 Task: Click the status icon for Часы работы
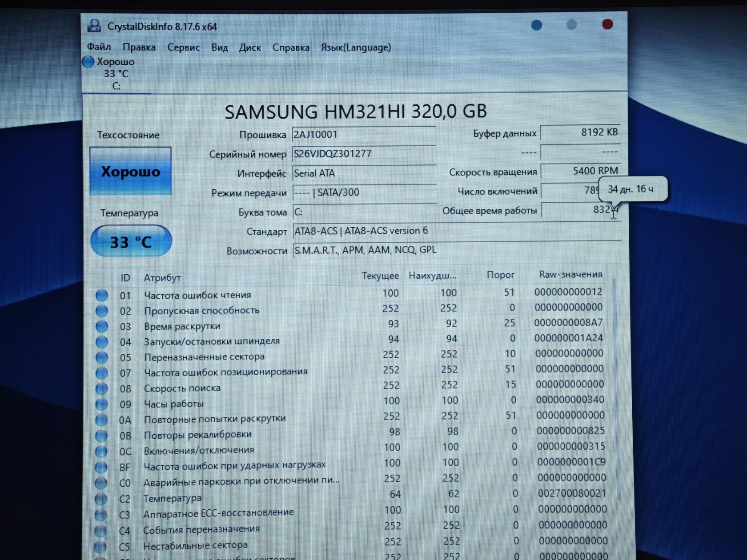[101, 404]
